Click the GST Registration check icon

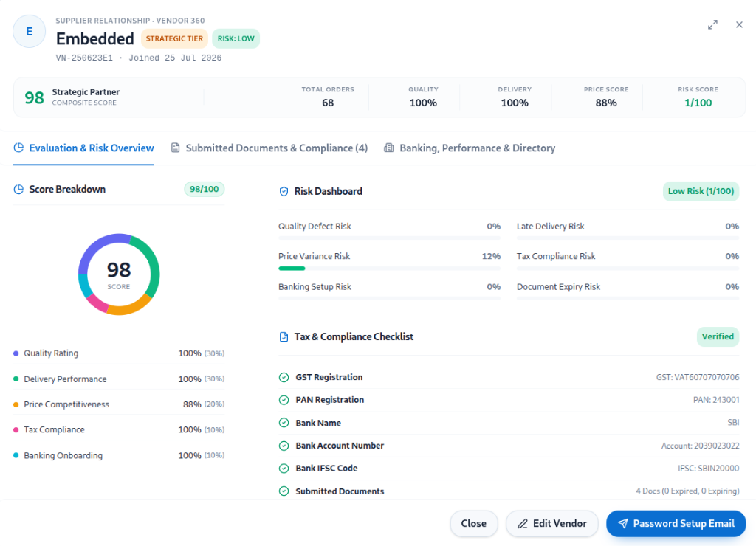point(284,377)
